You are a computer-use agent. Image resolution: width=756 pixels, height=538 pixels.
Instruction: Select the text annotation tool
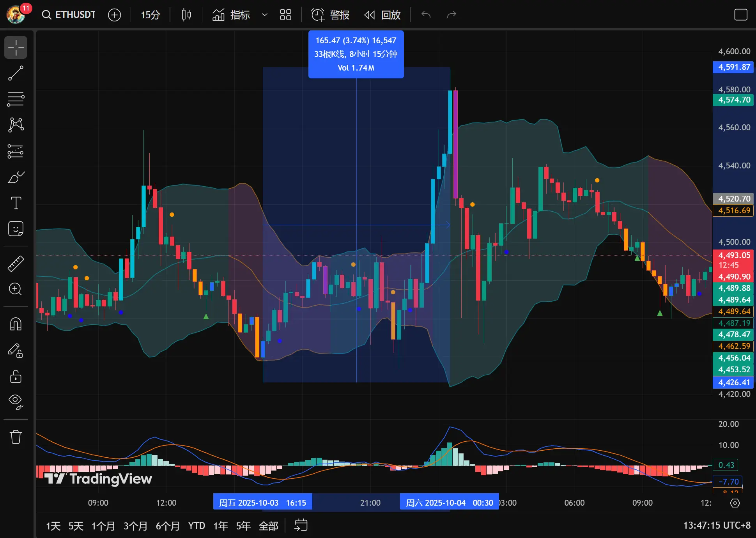(x=16, y=203)
